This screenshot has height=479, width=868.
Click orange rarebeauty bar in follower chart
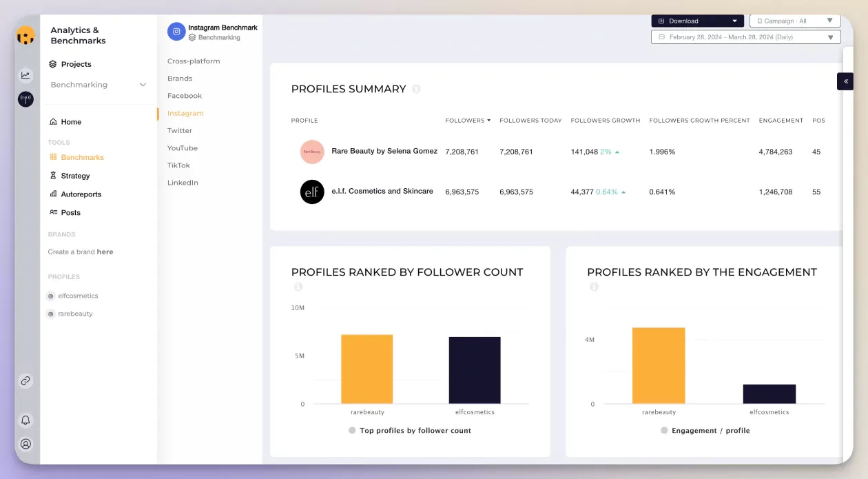coord(366,369)
